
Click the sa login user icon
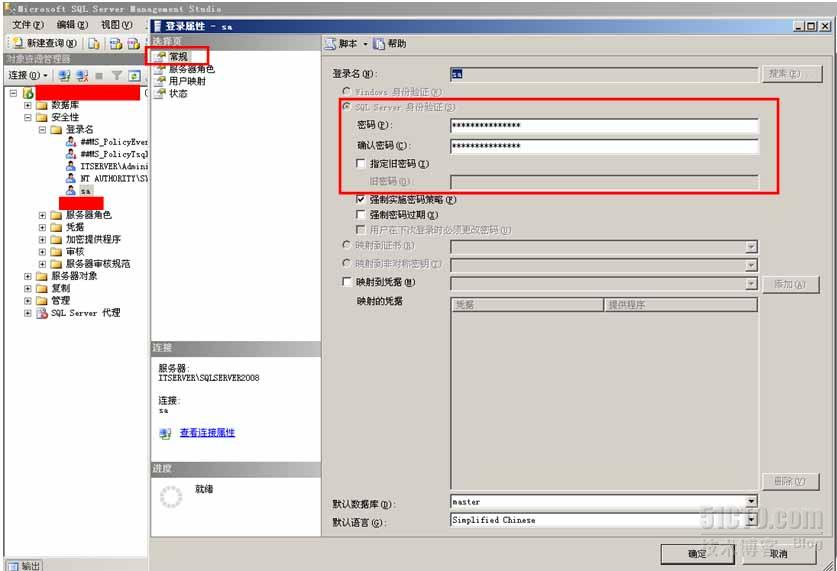coord(71,191)
